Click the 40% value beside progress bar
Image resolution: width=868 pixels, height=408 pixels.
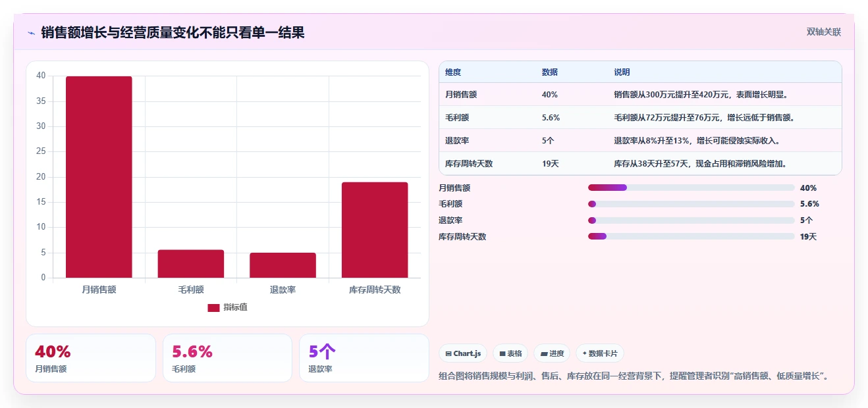point(808,188)
